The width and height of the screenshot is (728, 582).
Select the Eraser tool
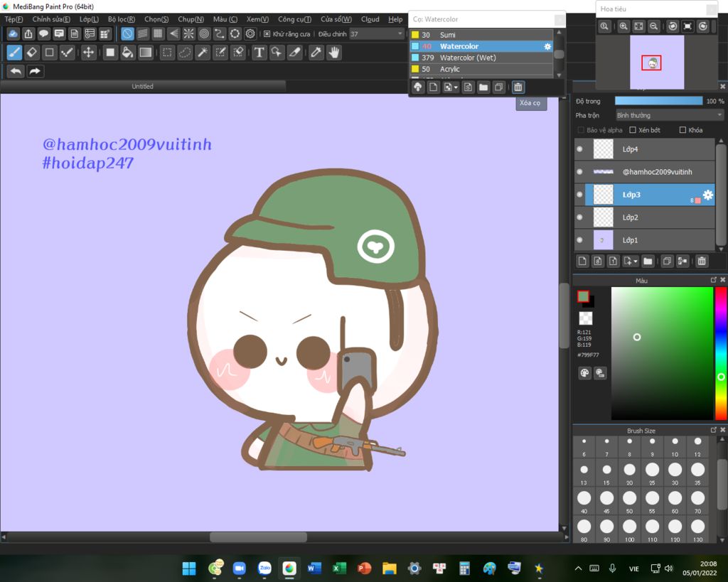click(x=32, y=53)
